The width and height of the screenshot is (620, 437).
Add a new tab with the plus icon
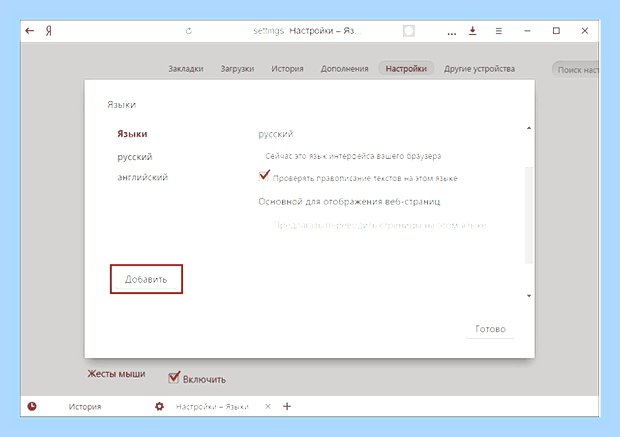287,406
